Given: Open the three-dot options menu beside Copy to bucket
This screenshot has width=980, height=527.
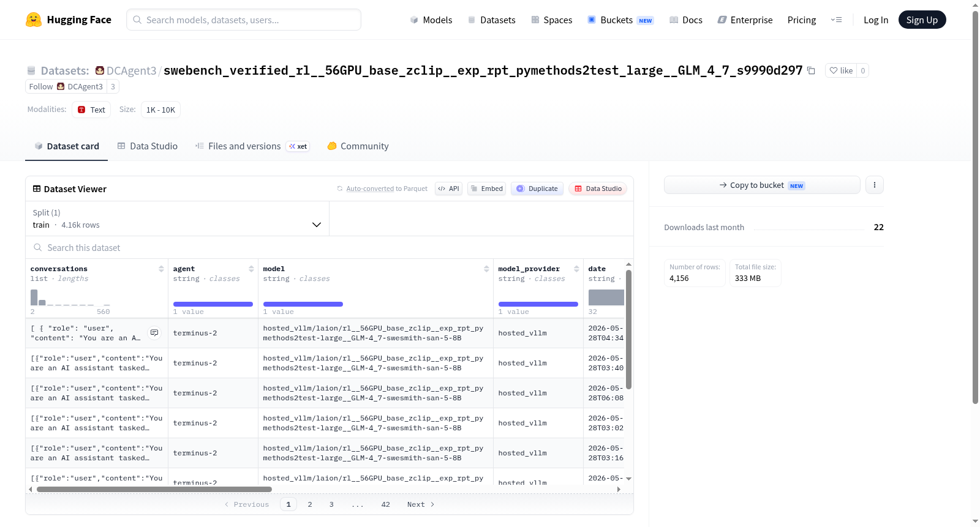Looking at the screenshot, I should 875,185.
